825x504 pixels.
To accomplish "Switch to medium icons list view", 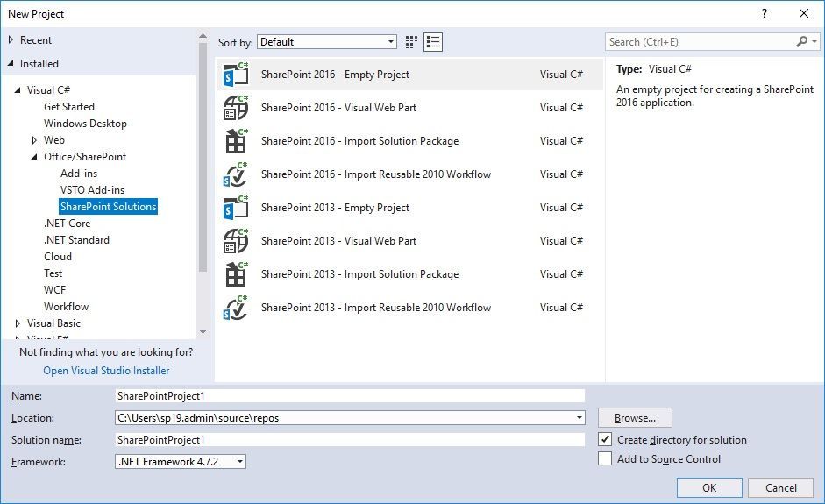I will click(433, 42).
